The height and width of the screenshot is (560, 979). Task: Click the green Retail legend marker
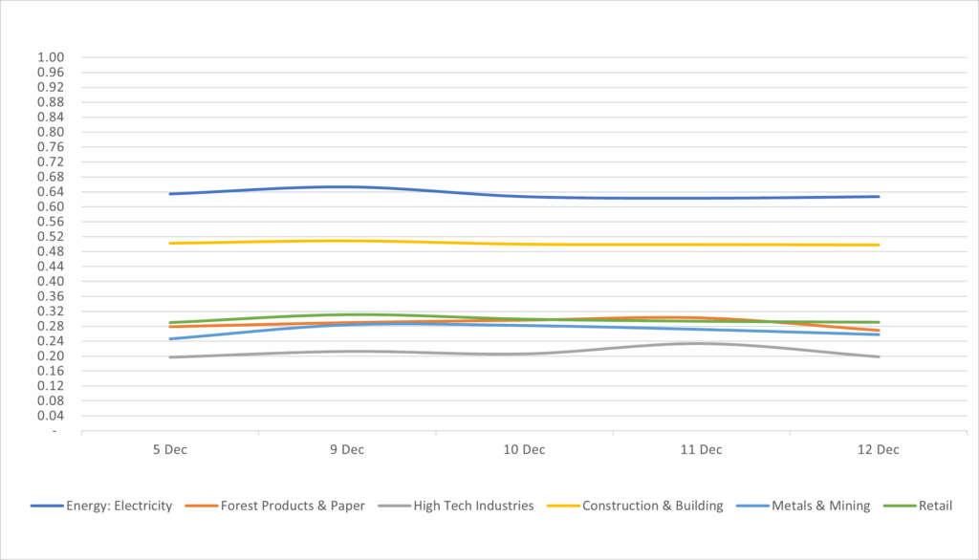point(898,506)
